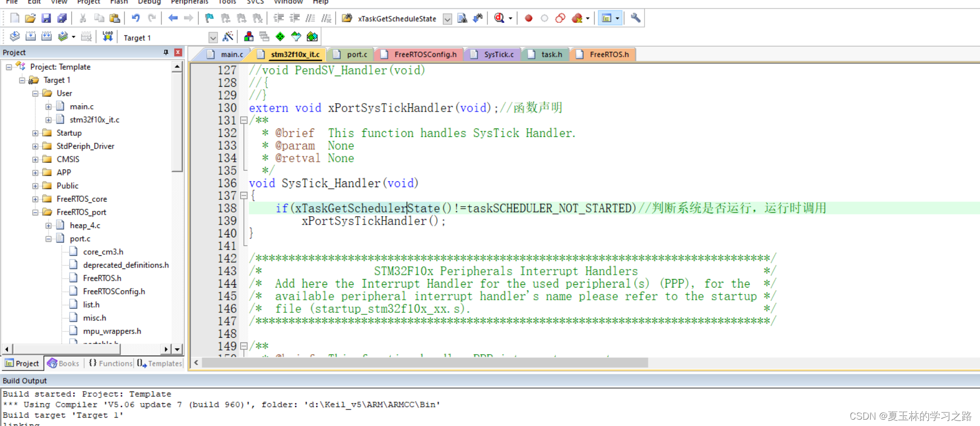Click the xTaskGetScheduleState search field

tap(399, 19)
